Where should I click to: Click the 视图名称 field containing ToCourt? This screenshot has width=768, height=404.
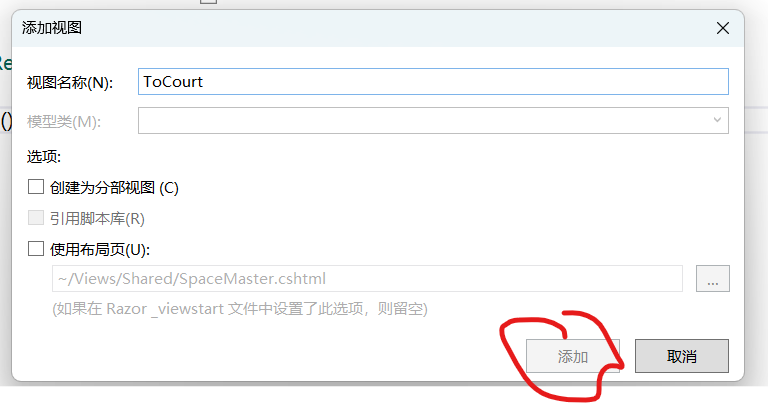coord(433,82)
